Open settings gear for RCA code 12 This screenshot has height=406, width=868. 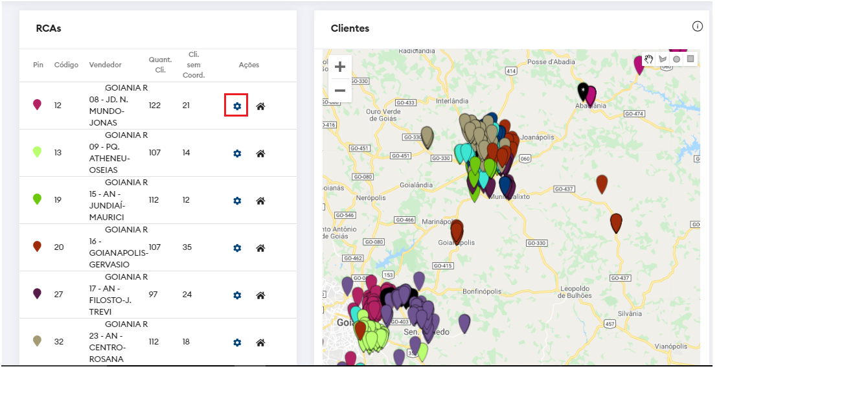click(x=237, y=106)
